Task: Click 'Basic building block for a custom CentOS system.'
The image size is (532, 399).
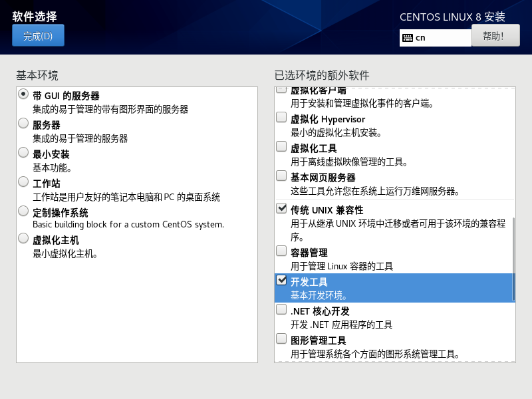Action: (128, 225)
